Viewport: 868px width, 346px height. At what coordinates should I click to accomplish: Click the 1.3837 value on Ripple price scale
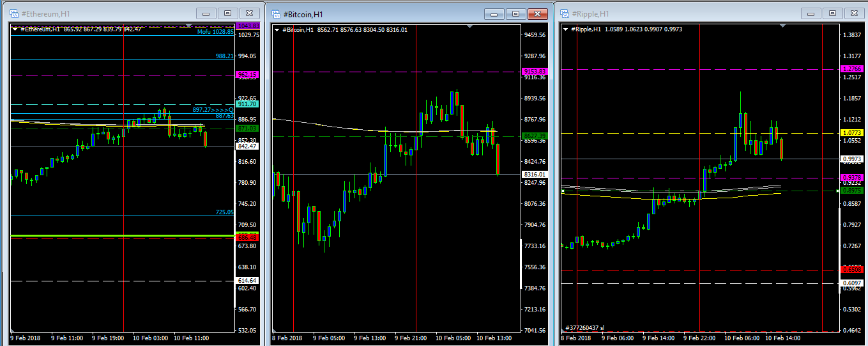pyautogui.click(x=852, y=35)
